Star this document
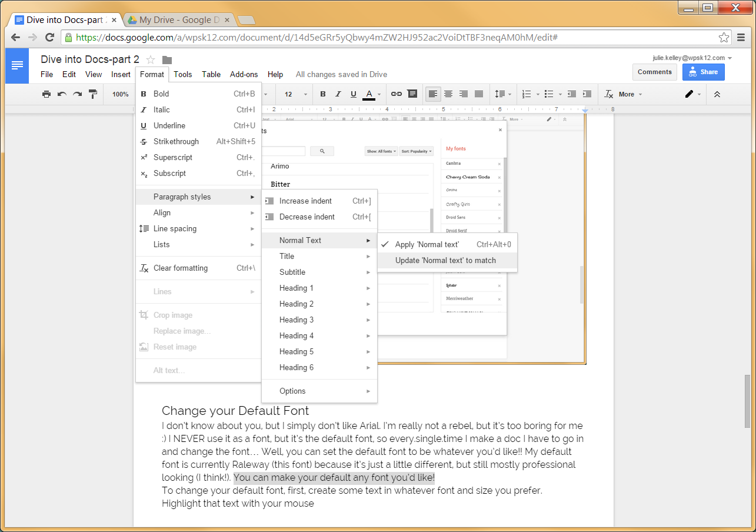The width and height of the screenshot is (756, 532). [151, 59]
